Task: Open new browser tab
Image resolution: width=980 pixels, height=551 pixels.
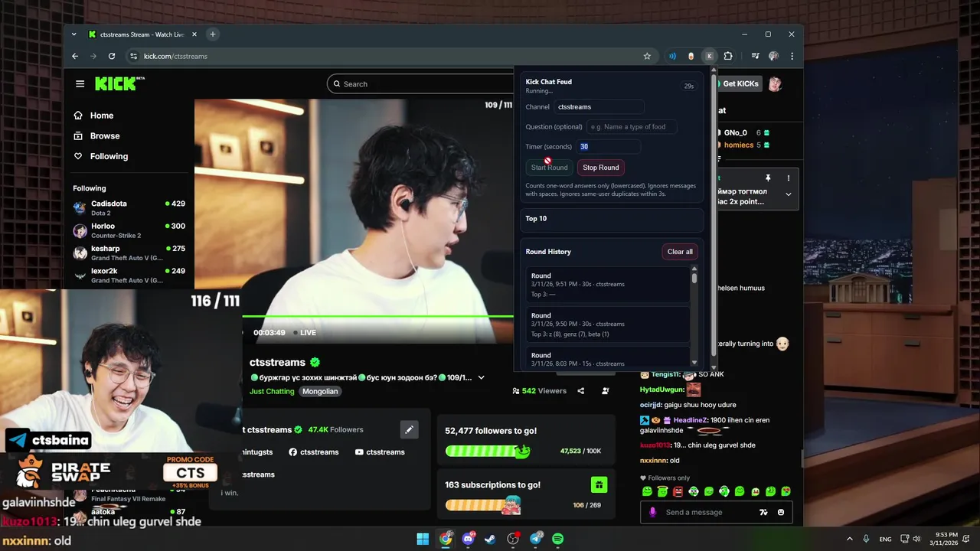Action: [x=213, y=34]
